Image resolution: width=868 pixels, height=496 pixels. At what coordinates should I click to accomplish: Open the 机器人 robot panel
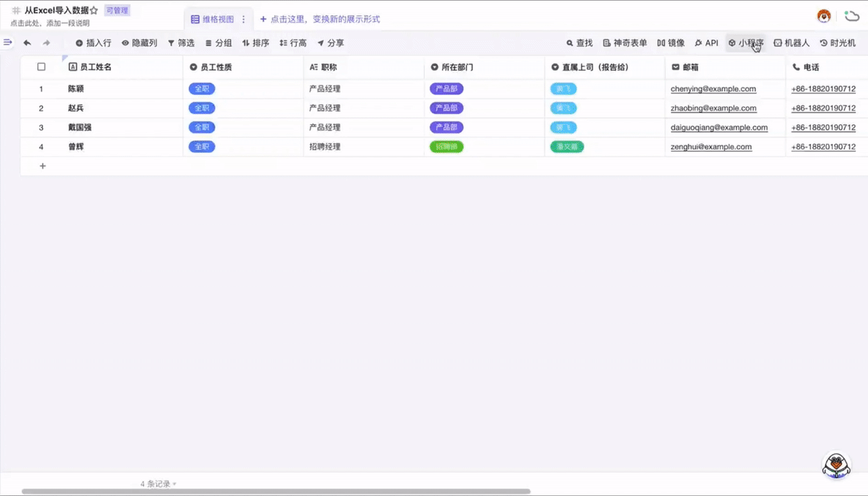[791, 43]
